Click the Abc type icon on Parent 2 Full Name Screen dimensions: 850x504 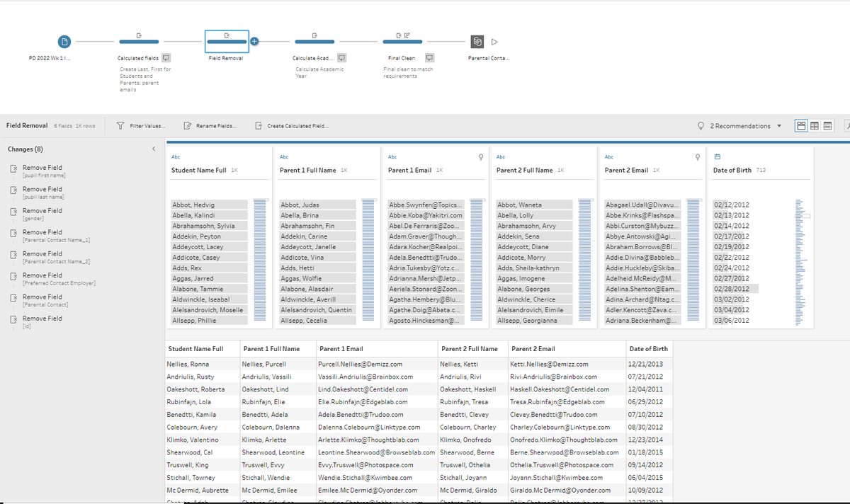[501, 156]
